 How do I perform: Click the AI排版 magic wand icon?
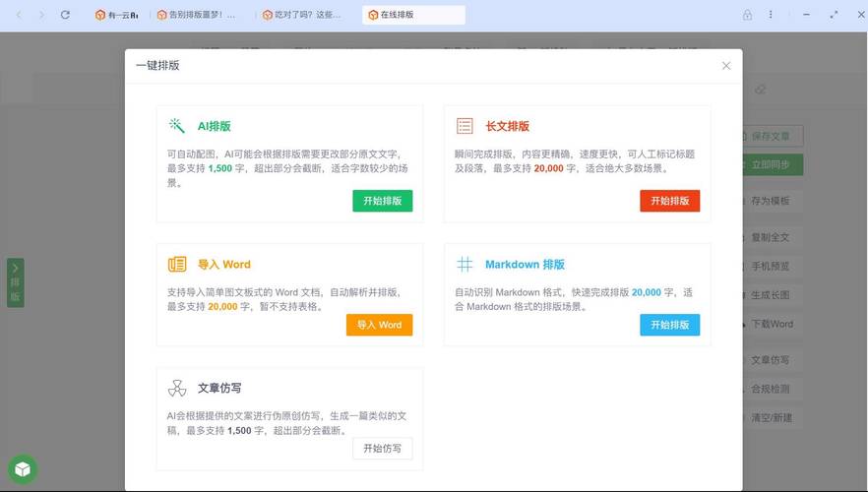click(x=176, y=126)
